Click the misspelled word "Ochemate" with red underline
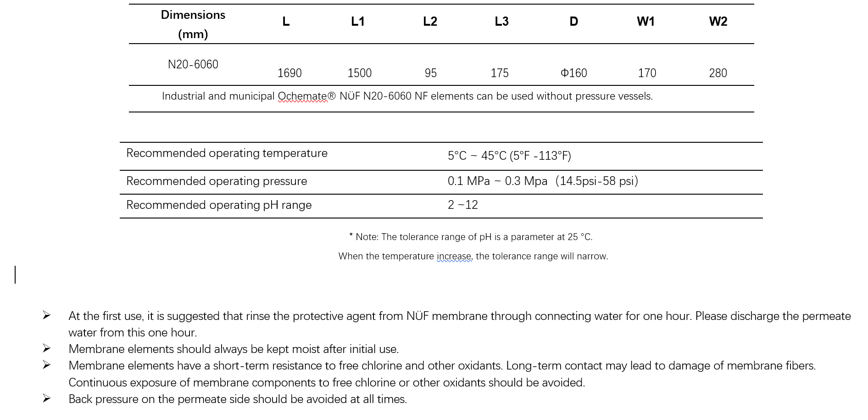The width and height of the screenshot is (868, 420). tap(302, 96)
